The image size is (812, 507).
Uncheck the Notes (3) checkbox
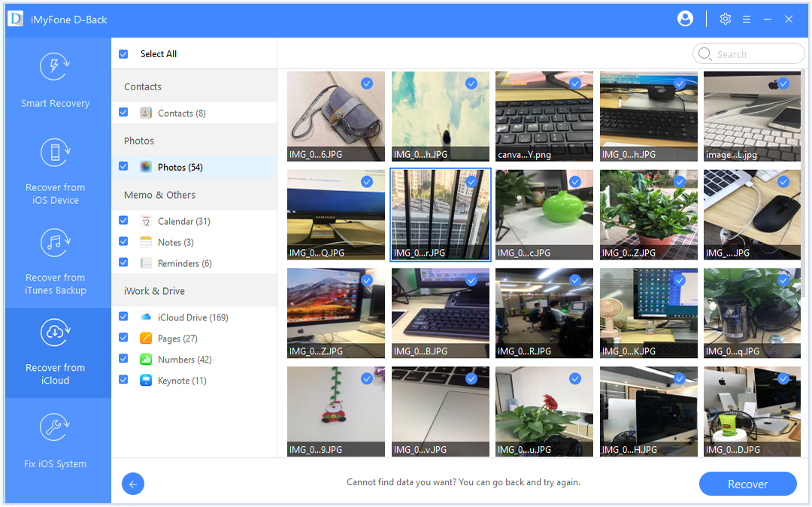tap(123, 241)
